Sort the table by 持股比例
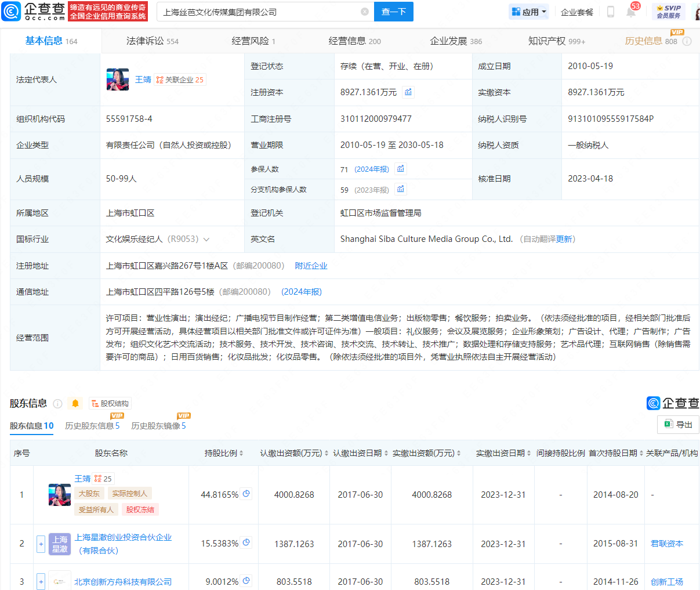This screenshot has width=700, height=590. [x=224, y=453]
